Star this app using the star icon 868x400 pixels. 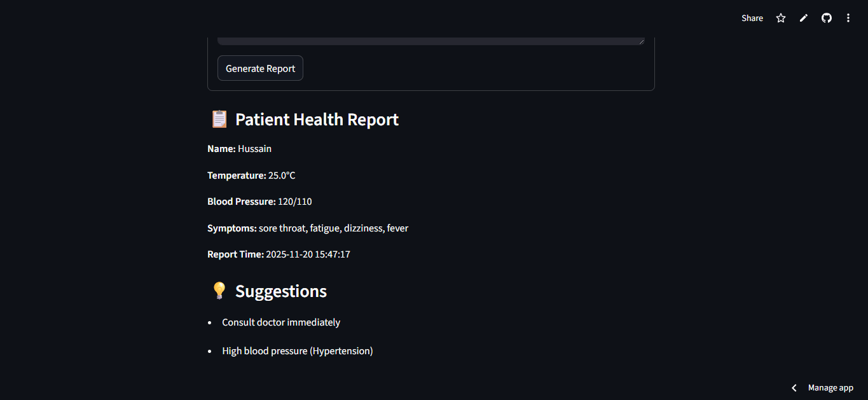pyautogui.click(x=780, y=18)
